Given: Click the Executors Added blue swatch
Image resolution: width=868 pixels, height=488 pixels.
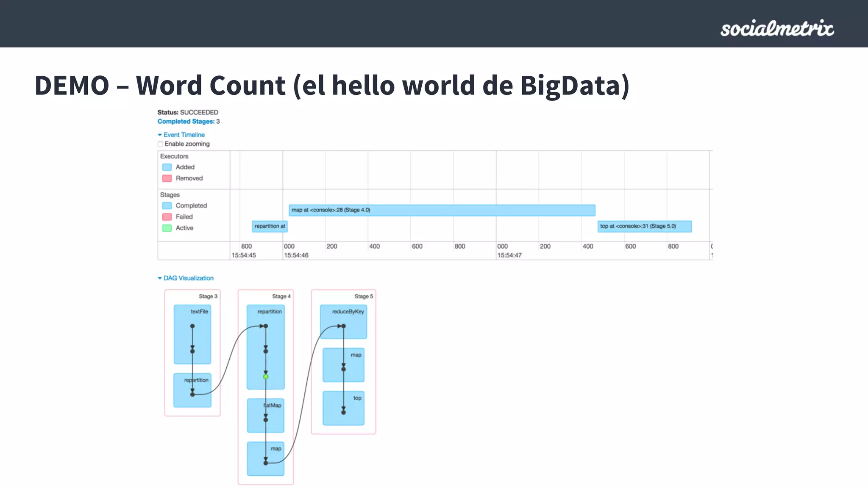Looking at the screenshot, I should (167, 167).
